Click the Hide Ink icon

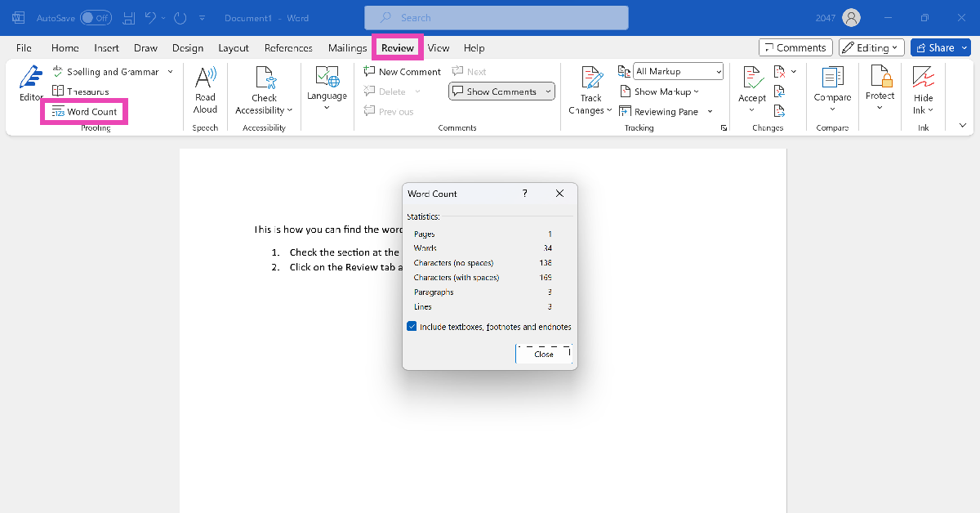coord(923,78)
